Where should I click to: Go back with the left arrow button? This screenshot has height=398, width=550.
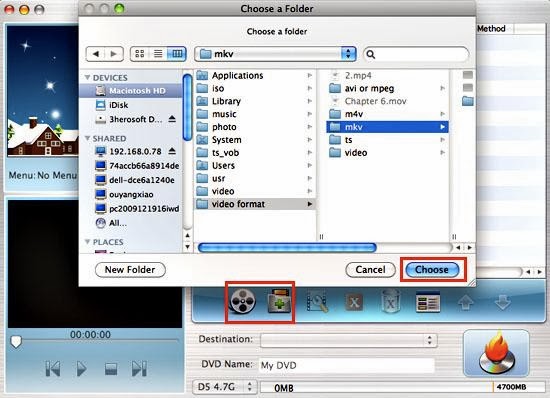(95, 54)
